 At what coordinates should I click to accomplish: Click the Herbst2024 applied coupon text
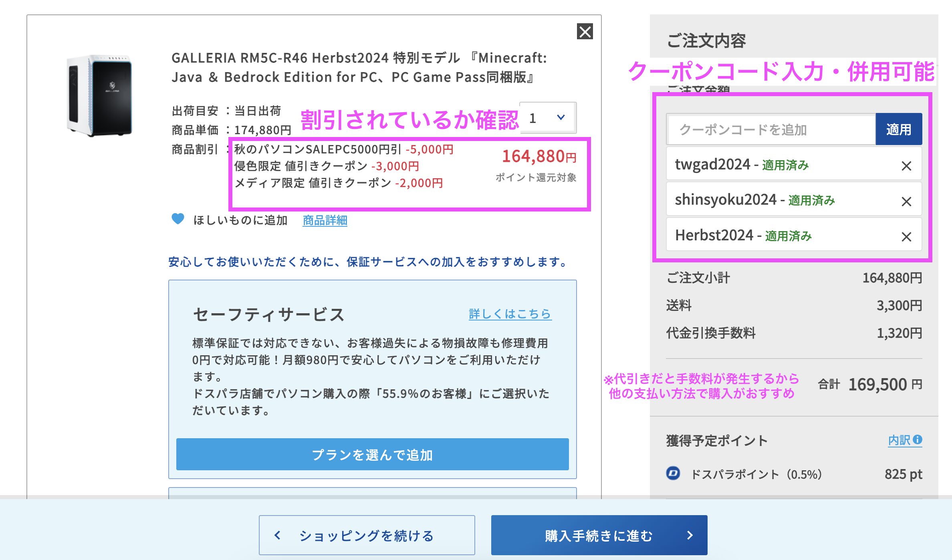point(743,236)
